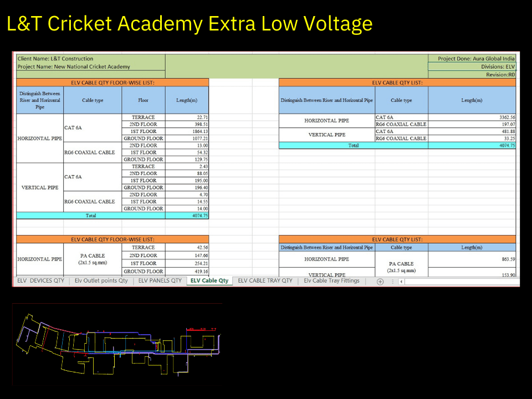Click the active ELV Cable Qty tab
The height and width of the screenshot is (399, 532).
click(209, 280)
